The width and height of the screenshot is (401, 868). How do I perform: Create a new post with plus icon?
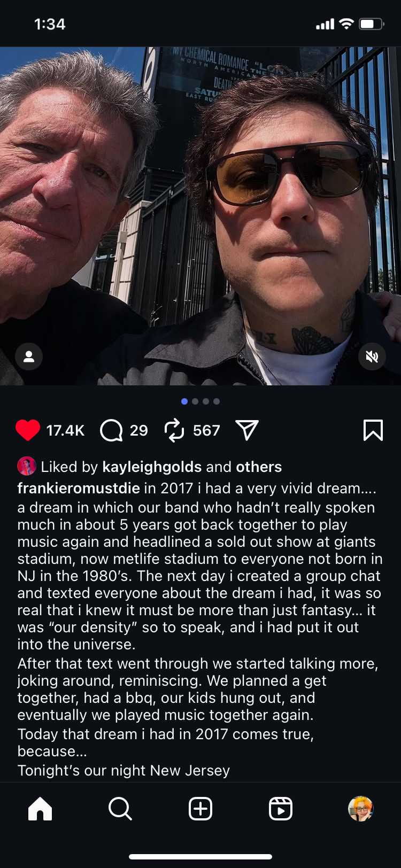(200, 809)
